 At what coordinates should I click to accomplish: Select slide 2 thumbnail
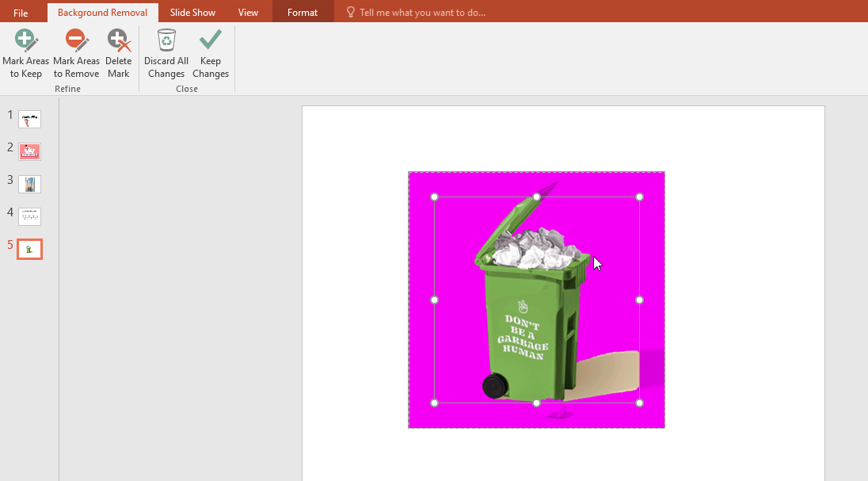point(29,151)
